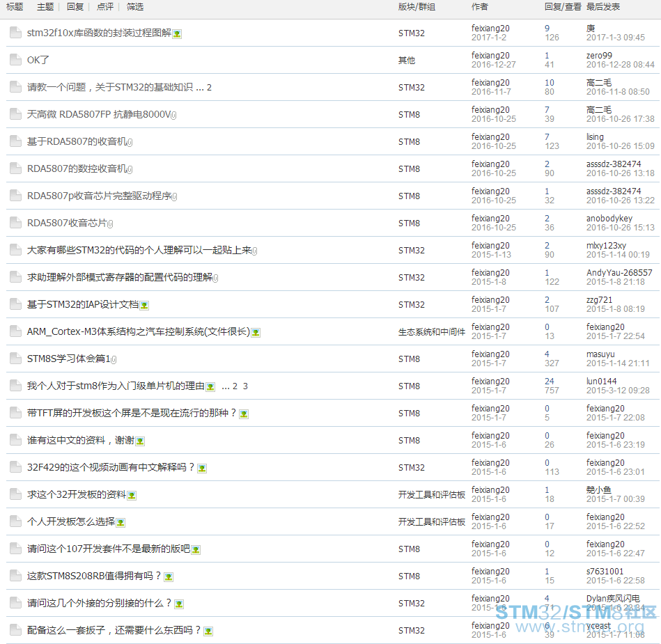Click the thread icon beside 'RDA5807收音芯片'
The image size is (661, 644).
[15, 223]
